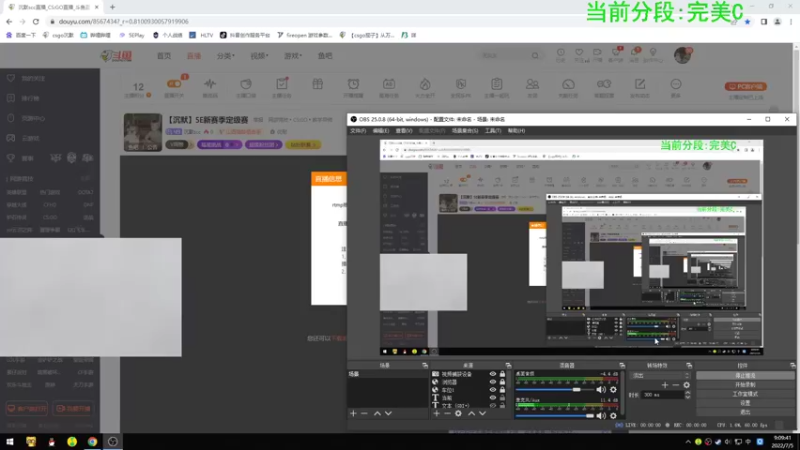Open OBS 编辑(E) menu
The height and width of the screenshot is (450, 800).
(381, 131)
